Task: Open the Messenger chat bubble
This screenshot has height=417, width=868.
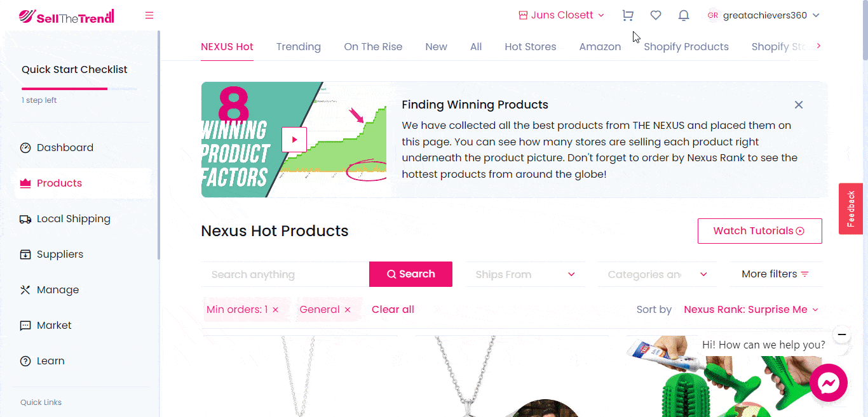Action: 829,383
